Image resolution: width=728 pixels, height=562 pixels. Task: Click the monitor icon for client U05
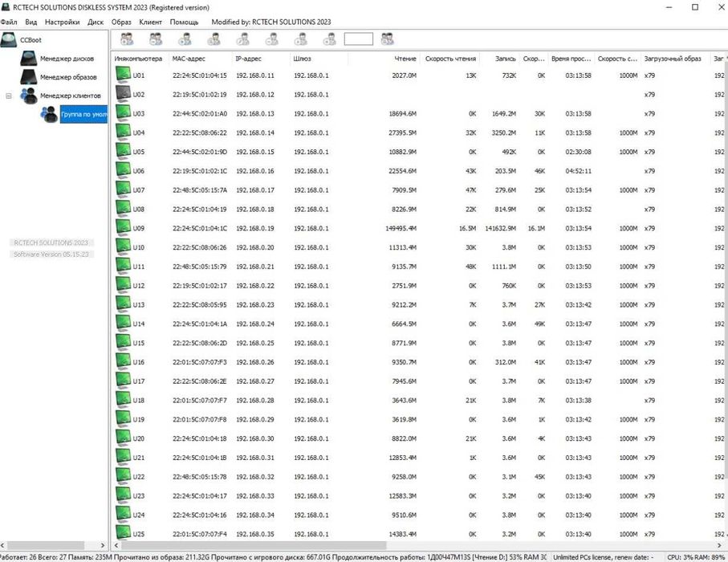[x=123, y=150]
